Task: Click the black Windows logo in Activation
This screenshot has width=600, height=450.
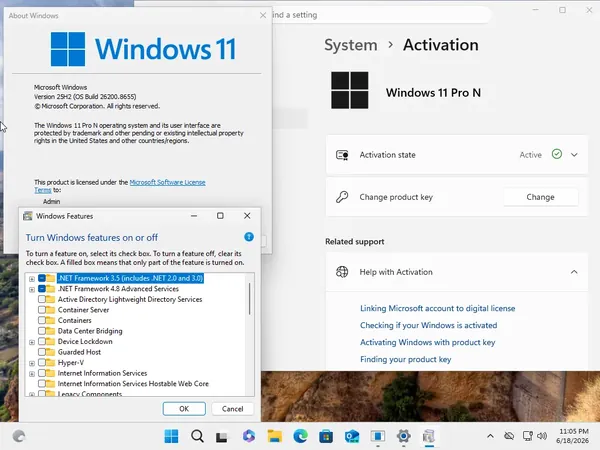Action: 350,90
